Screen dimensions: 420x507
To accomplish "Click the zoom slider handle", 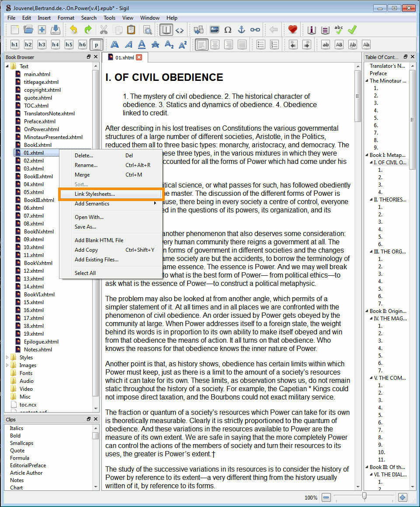I will point(364,497).
